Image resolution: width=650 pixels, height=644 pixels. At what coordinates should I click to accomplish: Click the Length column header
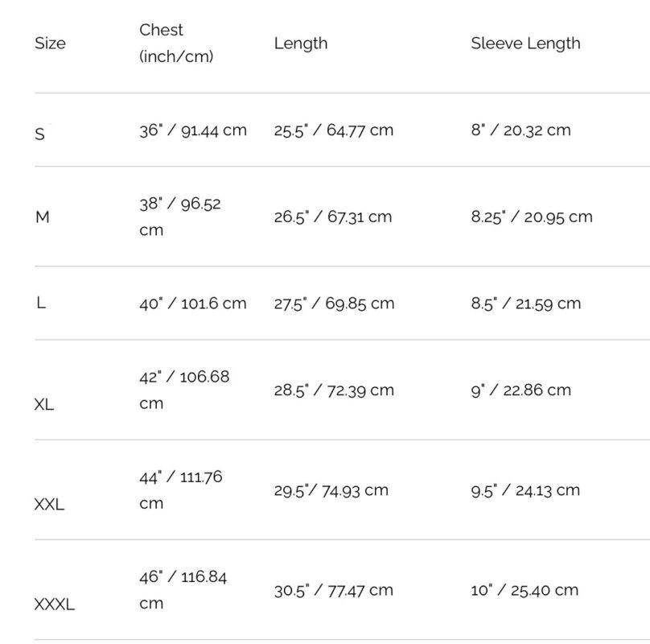point(301,43)
